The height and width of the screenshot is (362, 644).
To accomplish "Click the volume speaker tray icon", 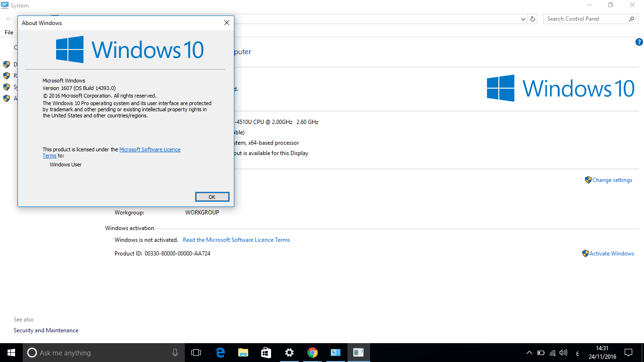I will [563, 353].
